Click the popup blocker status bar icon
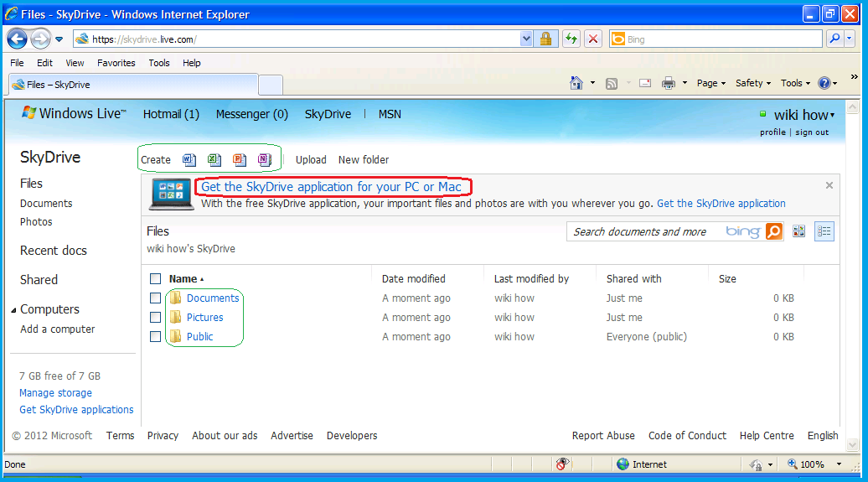The width and height of the screenshot is (868, 482). tap(562, 464)
